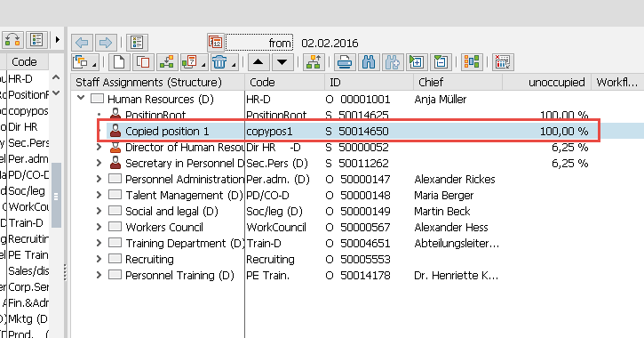Click the find next binoculars icon

point(393,62)
